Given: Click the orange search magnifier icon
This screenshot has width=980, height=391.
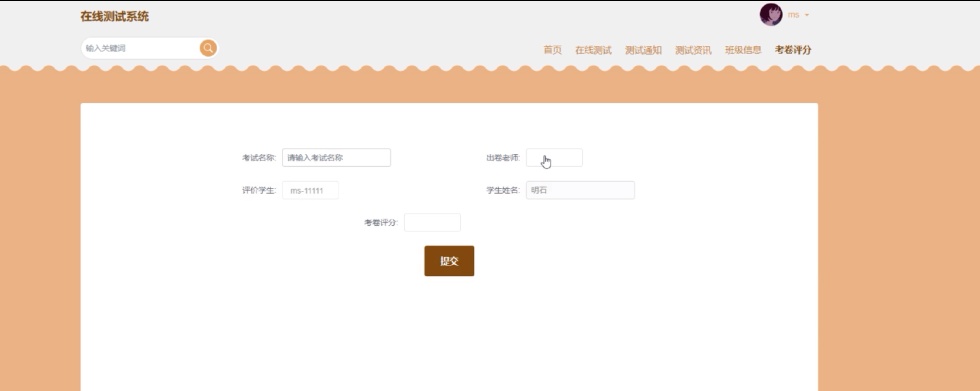Looking at the screenshot, I should [208, 48].
